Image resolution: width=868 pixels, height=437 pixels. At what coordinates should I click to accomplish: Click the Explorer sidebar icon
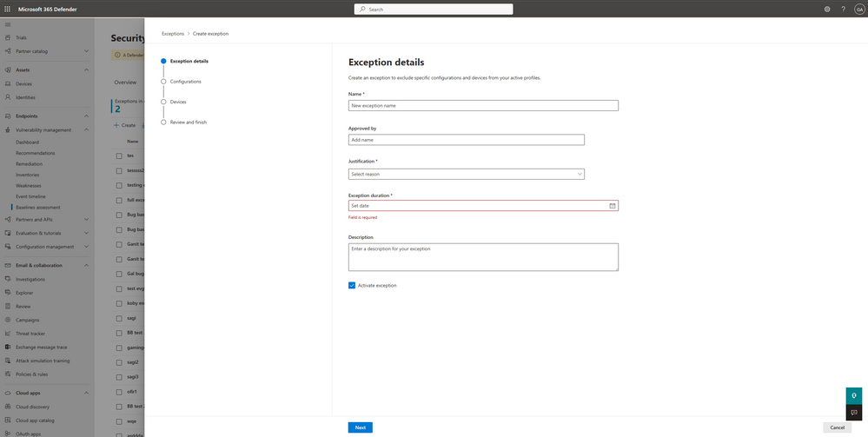click(x=8, y=293)
